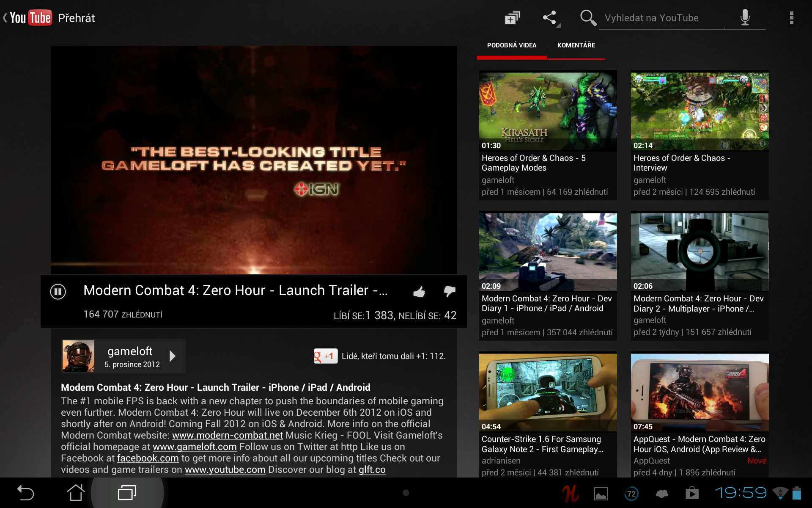The image size is (812, 508).
Task: Open the overflow menu with three dots
Action: pyautogui.click(x=791, y=18)
